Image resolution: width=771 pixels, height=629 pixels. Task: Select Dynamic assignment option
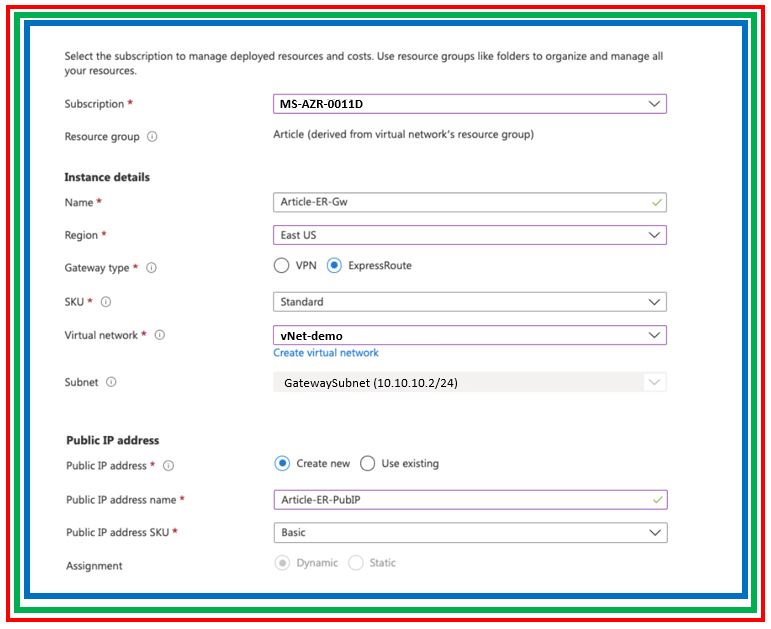tap(282, 563)
